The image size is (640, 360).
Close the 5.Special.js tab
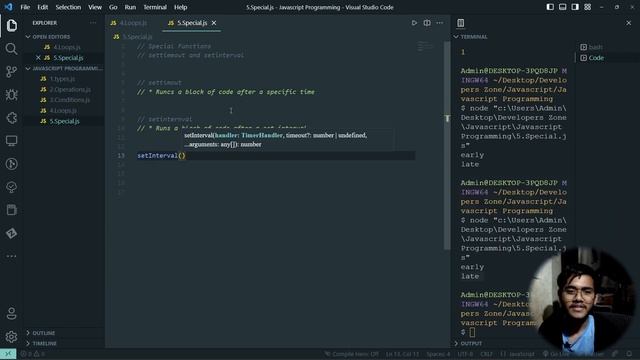[x=214, y=23]
